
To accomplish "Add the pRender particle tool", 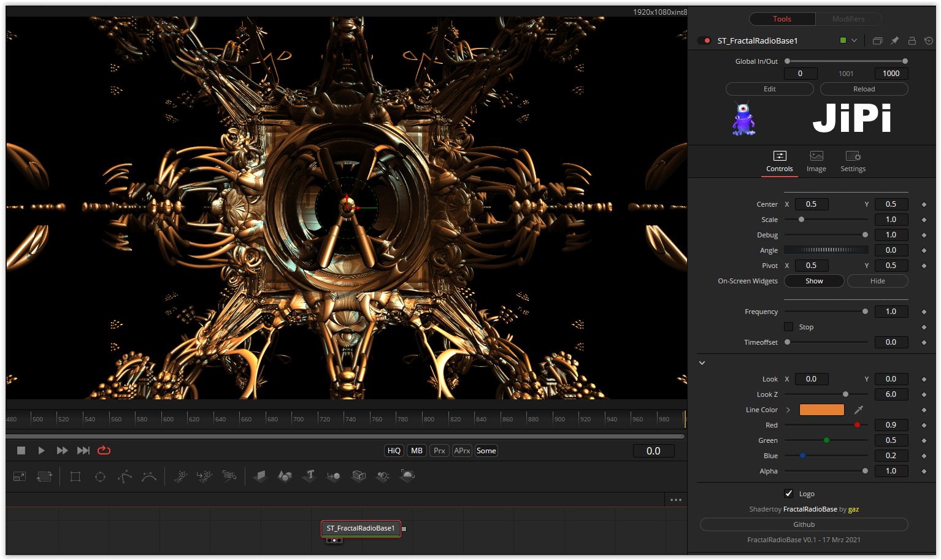I will (x=229, y=476).
